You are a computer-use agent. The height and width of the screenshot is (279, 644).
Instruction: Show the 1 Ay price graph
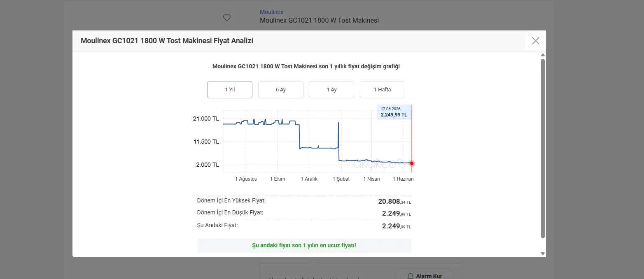[331, 90]
